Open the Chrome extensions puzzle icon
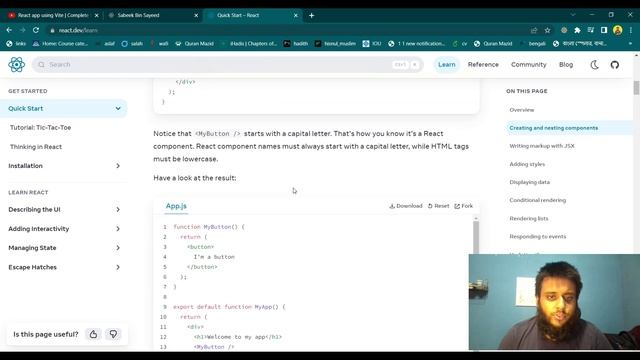Viewport: 640px width, 360px height. click(577, 30)
